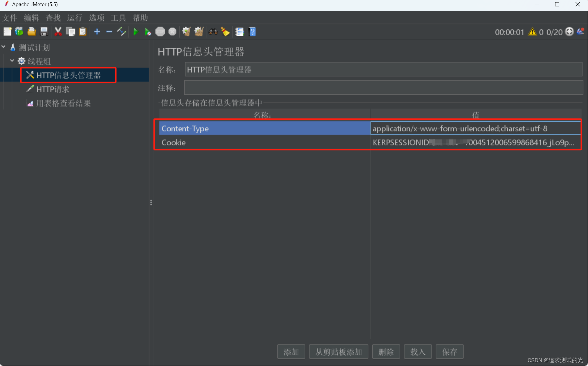The image size is (588, 366).
Task: Open the 编辑 menu
Action: point(31,18)
